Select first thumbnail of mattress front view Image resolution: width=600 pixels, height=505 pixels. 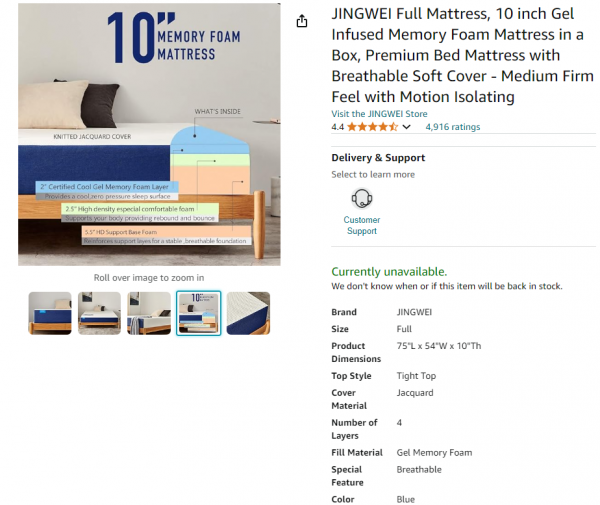click(x=50, y=313)
